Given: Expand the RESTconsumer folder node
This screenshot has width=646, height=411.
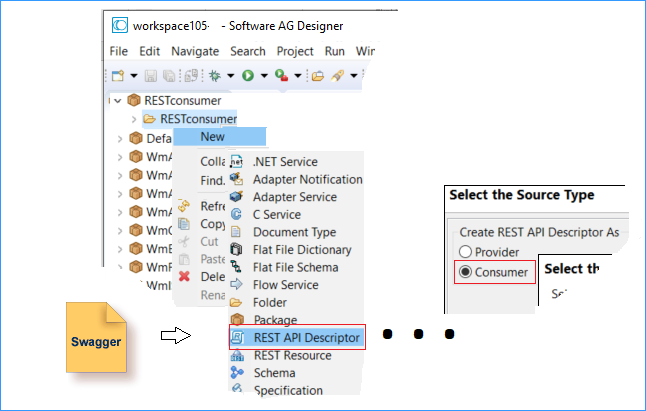Looking at the screenshot, I should click(133, 119).
